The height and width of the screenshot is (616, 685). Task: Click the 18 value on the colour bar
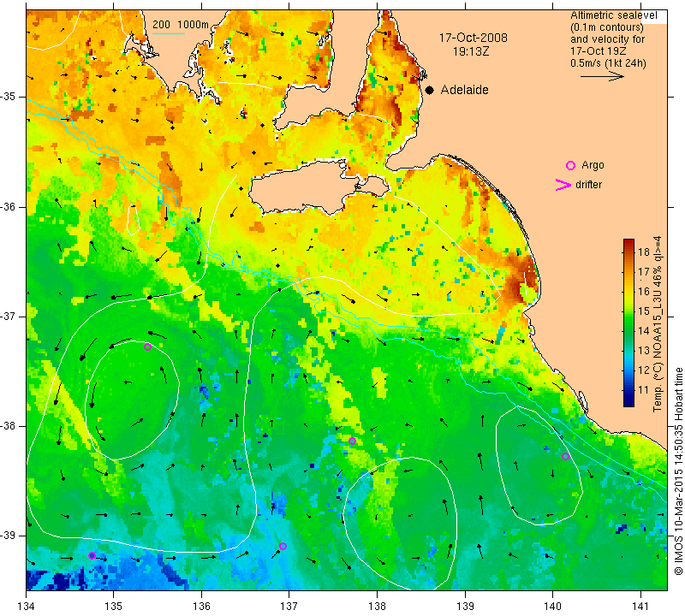click(644, 252)
